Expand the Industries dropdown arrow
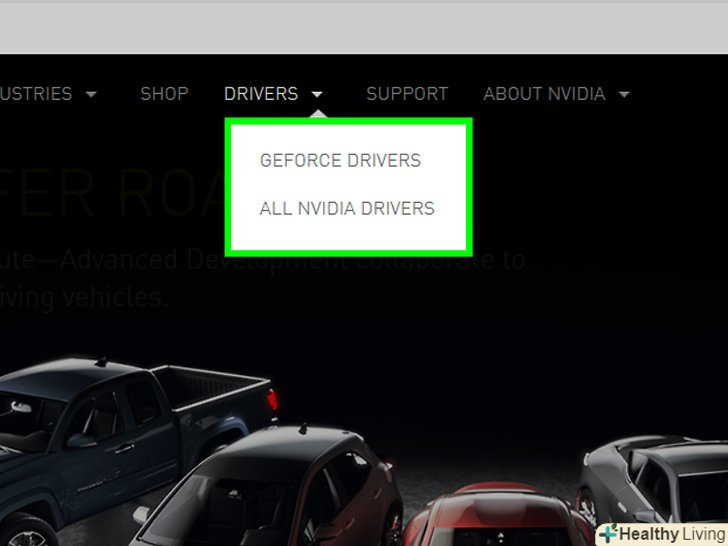This screenshot has height=546, width=728. click(91, 94)
